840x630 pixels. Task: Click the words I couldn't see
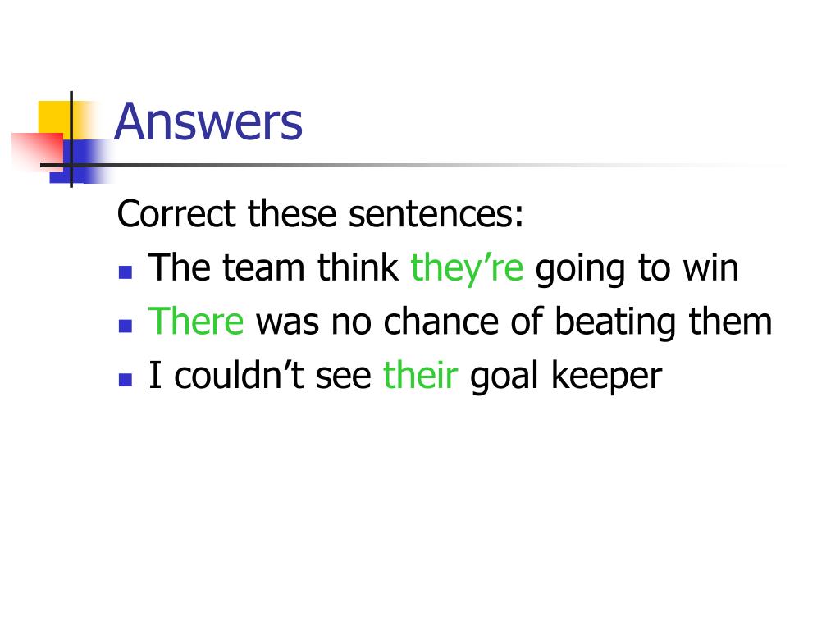pyautogui.click(x=260, y=374)
